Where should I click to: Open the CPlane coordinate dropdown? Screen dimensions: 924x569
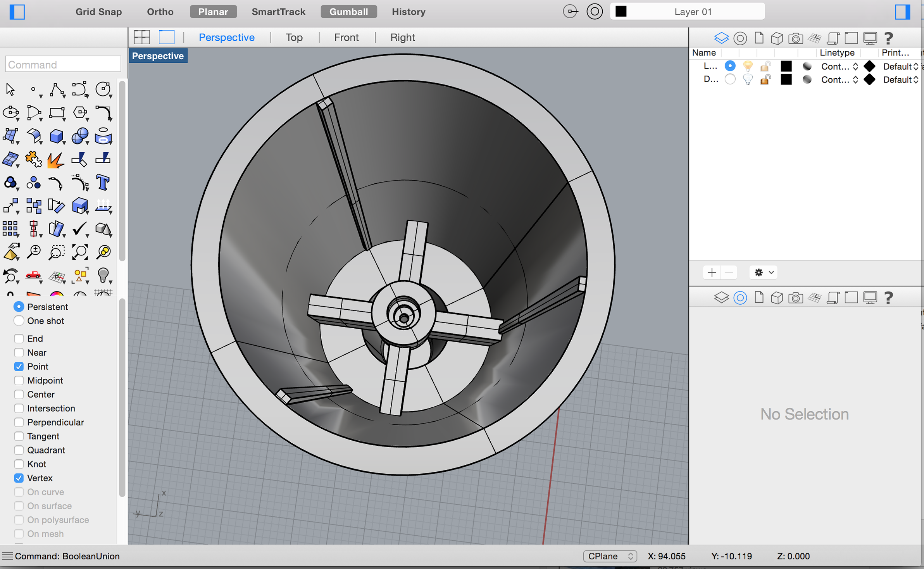click(x=610, y=556)
